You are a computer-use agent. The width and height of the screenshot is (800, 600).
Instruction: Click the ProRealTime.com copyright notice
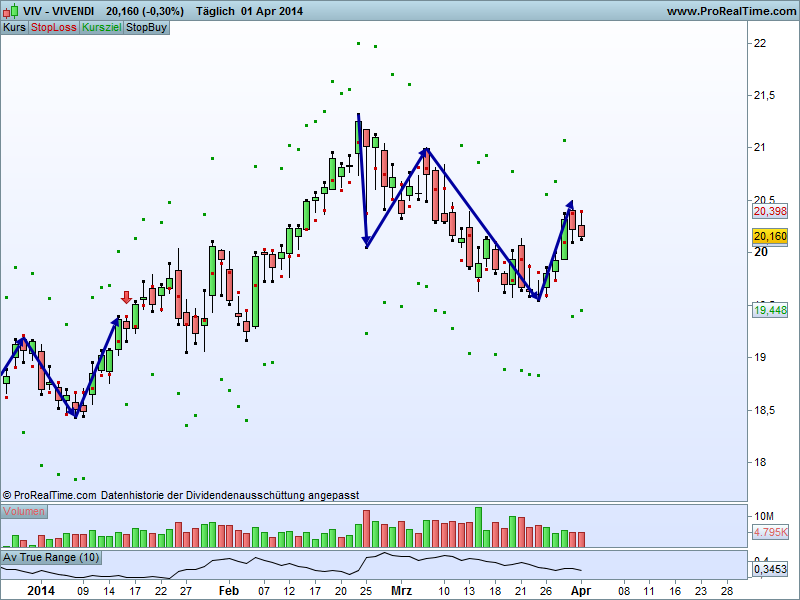(x=181, y=495)
